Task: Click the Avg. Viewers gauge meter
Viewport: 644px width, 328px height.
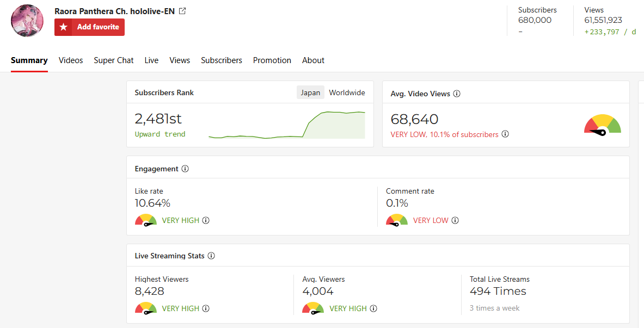Action: click(x=313, y=308)
